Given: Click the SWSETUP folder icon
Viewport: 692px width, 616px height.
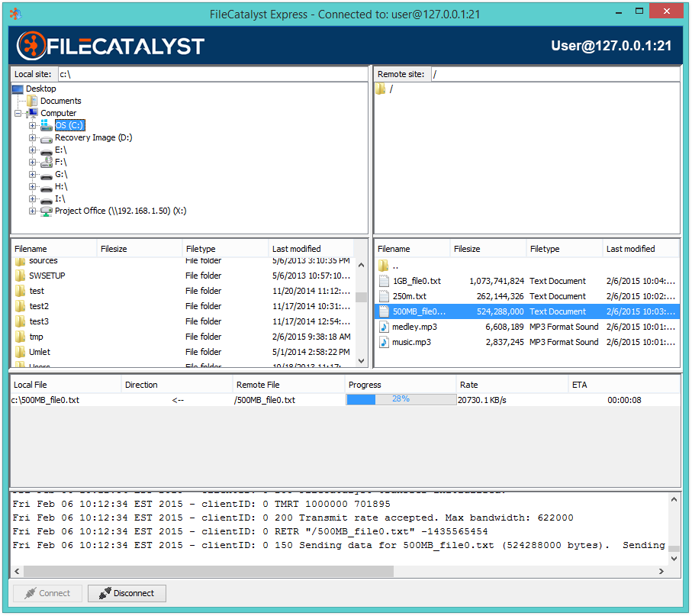Looking at the screenshot, I should [21, 276].
